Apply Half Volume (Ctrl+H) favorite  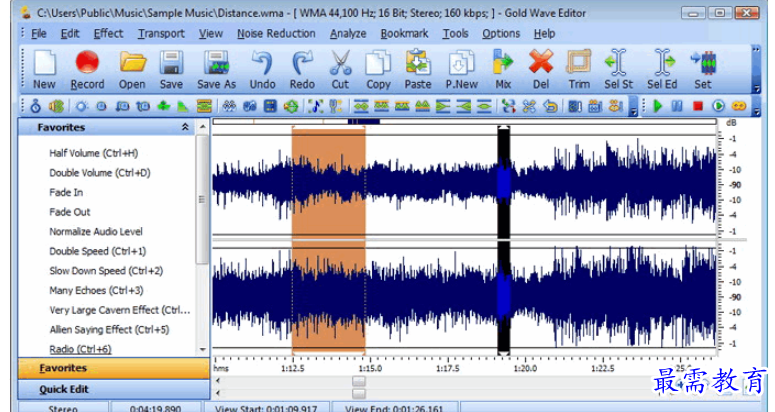pyautogui.click(x=93, y=153)
